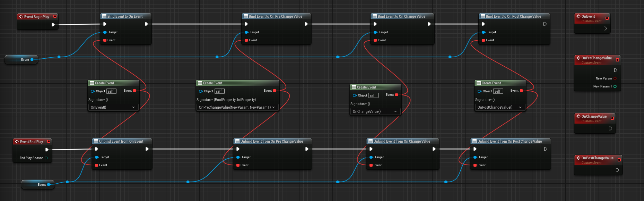Click the New Param 1 pin on OnPreChangeValue
This screenshot has height=201, width=644.
click(615, 86)
